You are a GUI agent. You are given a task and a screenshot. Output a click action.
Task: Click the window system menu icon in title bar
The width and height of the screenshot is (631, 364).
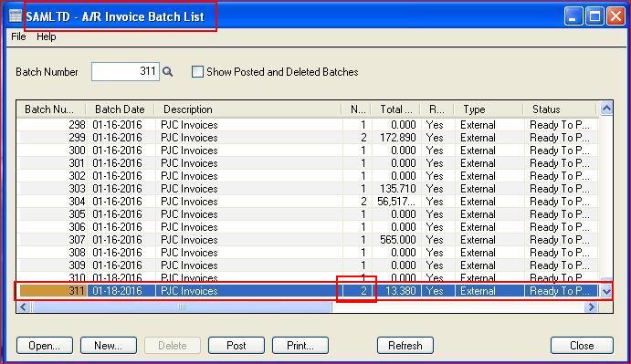tap(16, 16)
